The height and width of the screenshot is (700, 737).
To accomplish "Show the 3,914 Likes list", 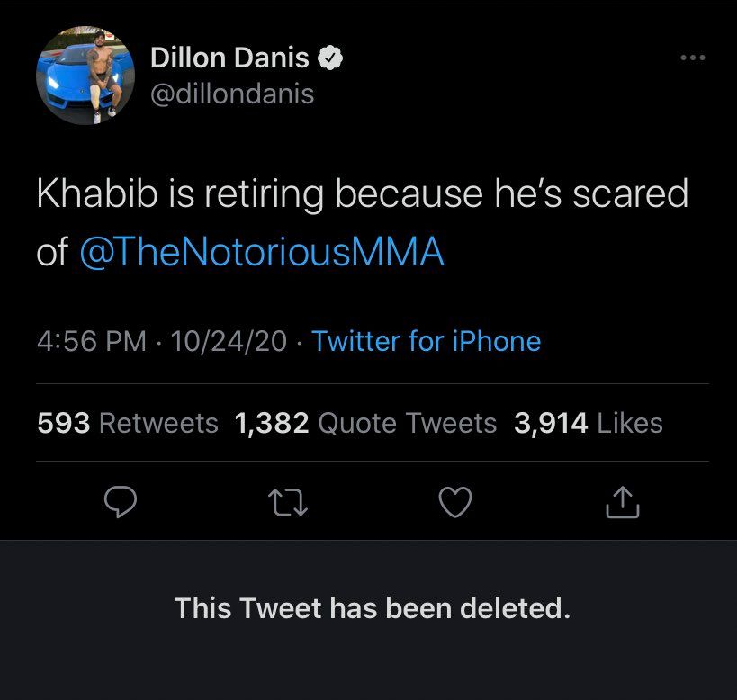I will pyautogui.click(x=588, y=423).
